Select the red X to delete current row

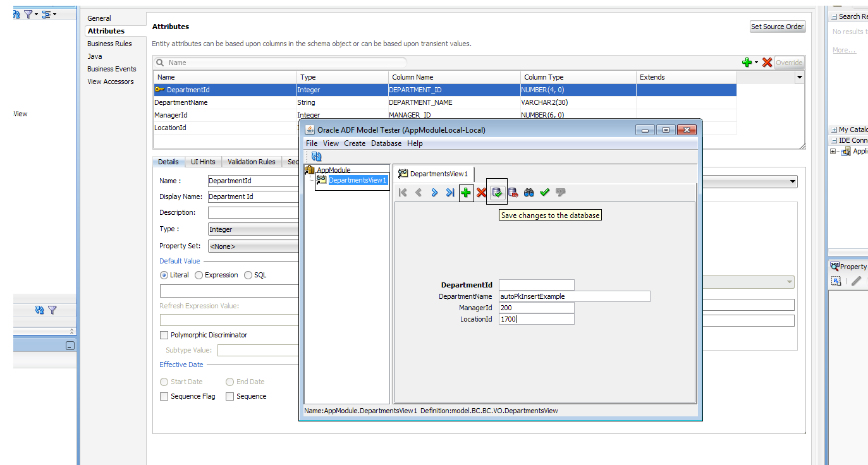tap(481, 193)
